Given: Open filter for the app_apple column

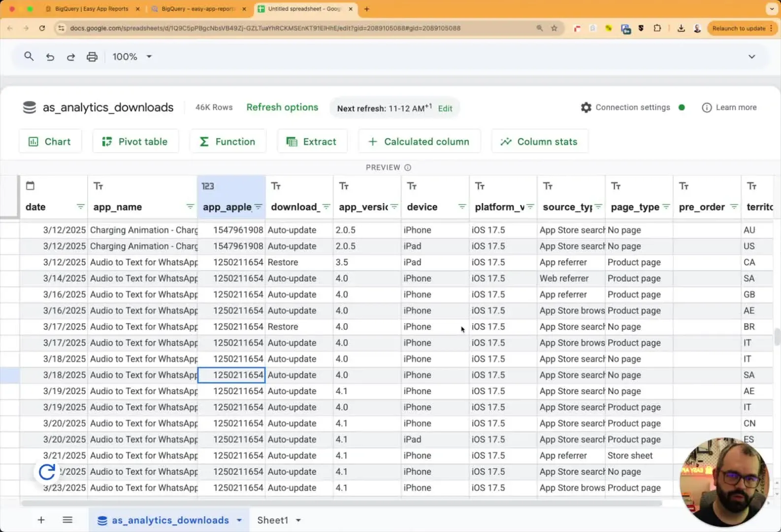Looking at the screenshot, I should click(x=258, y=207).
